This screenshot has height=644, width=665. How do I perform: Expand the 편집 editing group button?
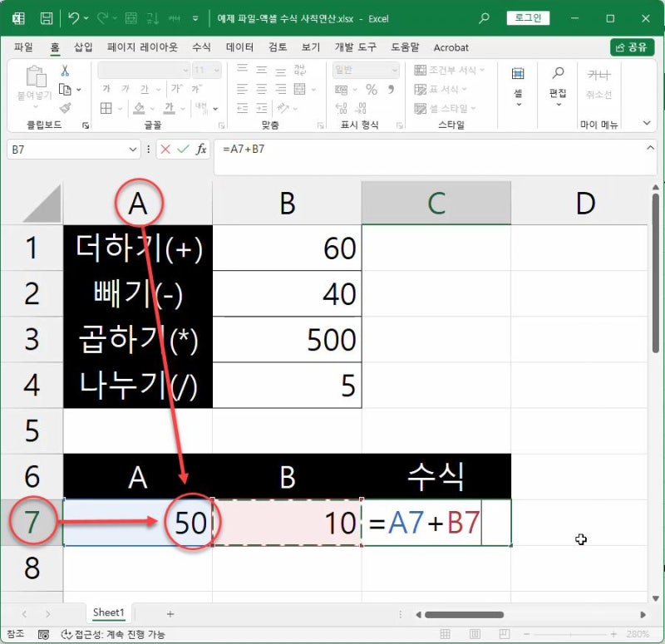coord(558,87)
